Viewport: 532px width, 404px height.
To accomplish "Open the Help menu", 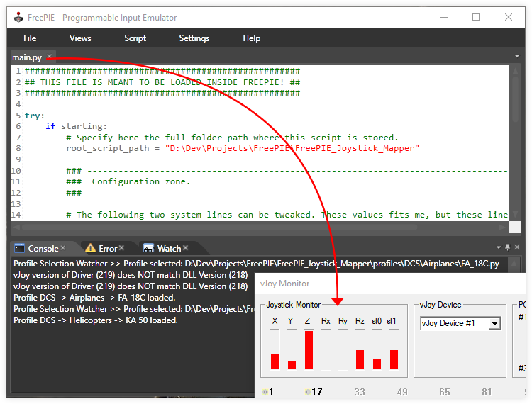I will click(251, 38).
